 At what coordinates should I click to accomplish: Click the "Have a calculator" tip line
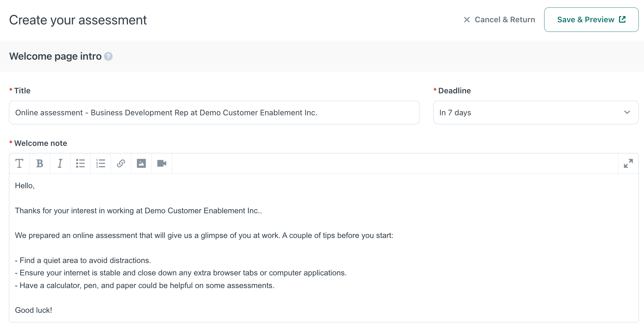click(145, 286)
